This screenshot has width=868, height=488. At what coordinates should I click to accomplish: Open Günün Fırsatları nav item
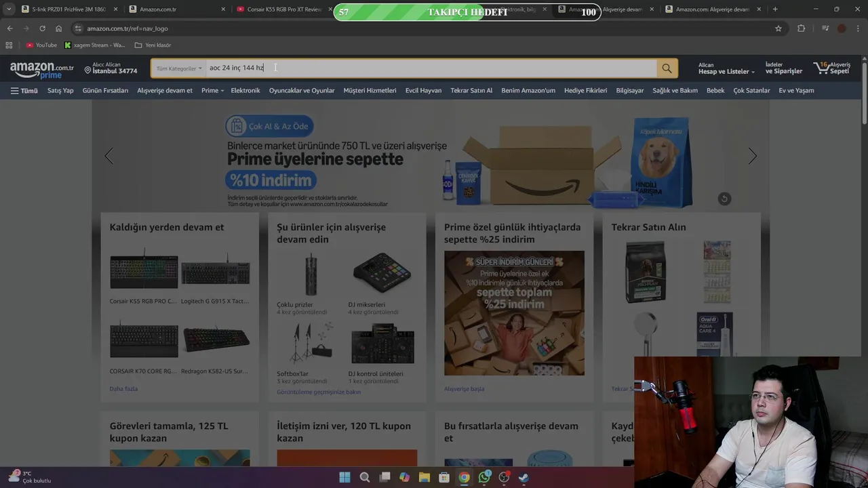tap(105, 90)
